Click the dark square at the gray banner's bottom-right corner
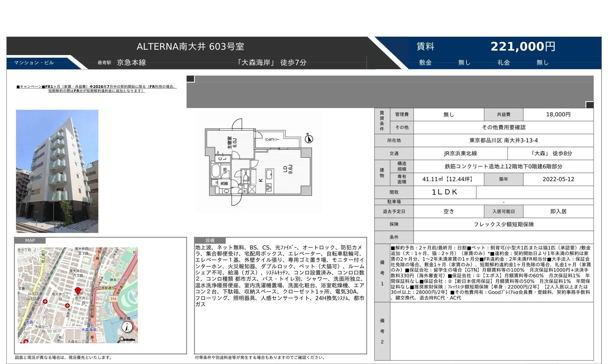This screenshot has height=364, width=609. (590, 105)
